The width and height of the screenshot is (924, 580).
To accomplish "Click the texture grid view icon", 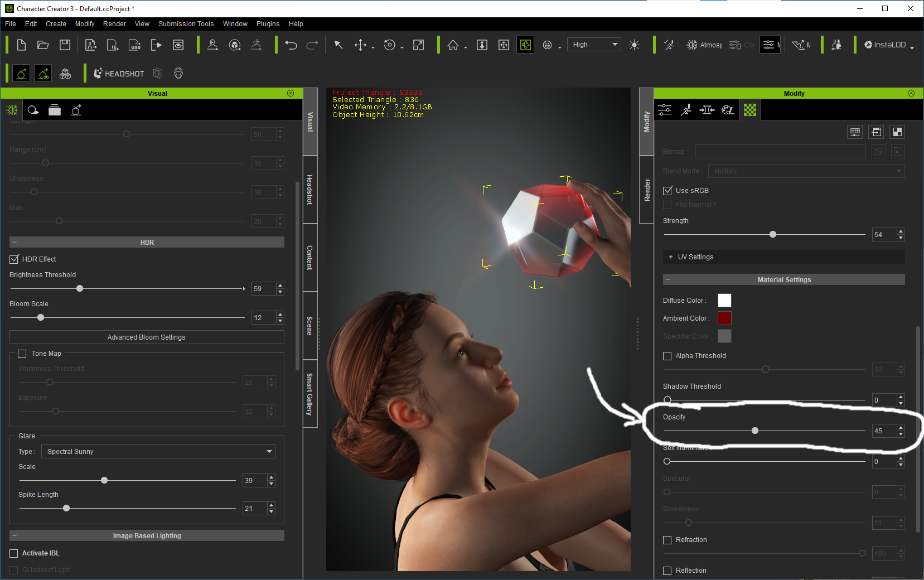I will (855, 132).
